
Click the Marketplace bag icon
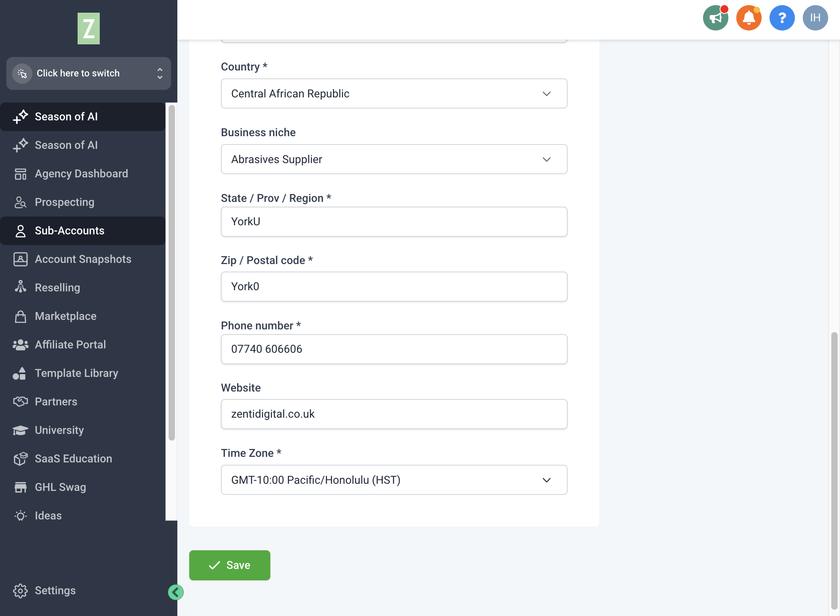pos(20,316)
